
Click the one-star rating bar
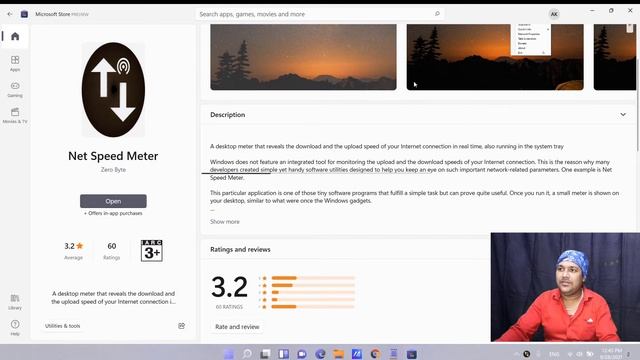point(313,307)
